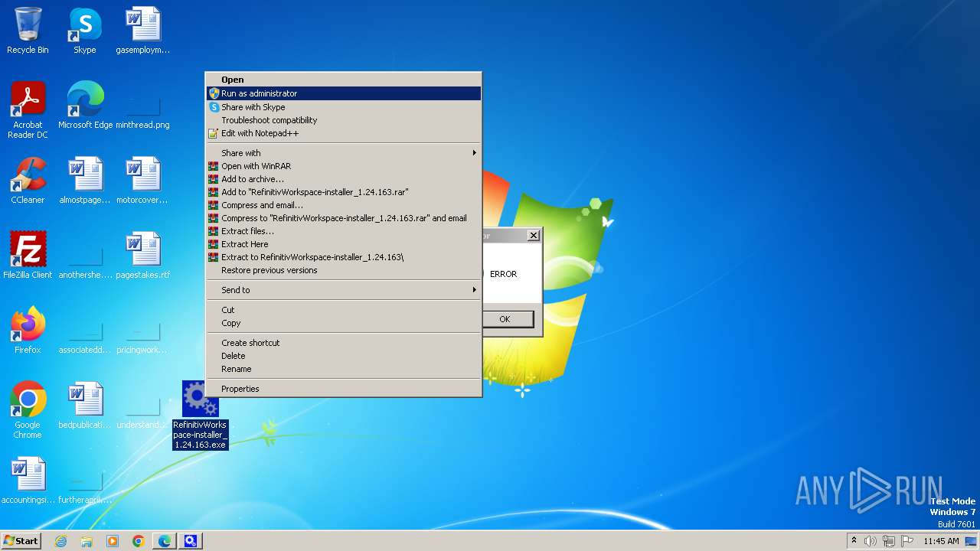The height and width of the screenshot is (551, 980).
Task: Choose Open in context menu
Action: (x=344, y=80)
